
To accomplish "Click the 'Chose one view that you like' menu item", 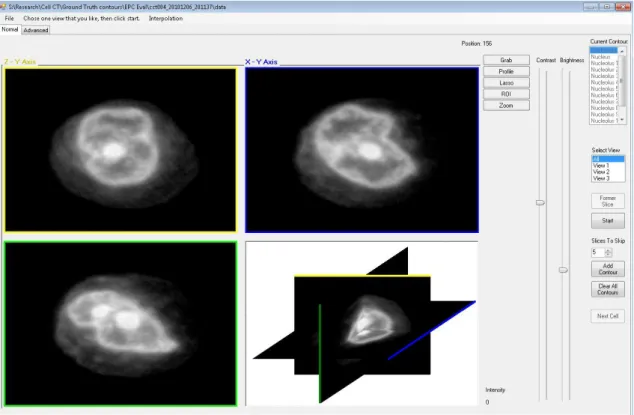I will 81,19.
